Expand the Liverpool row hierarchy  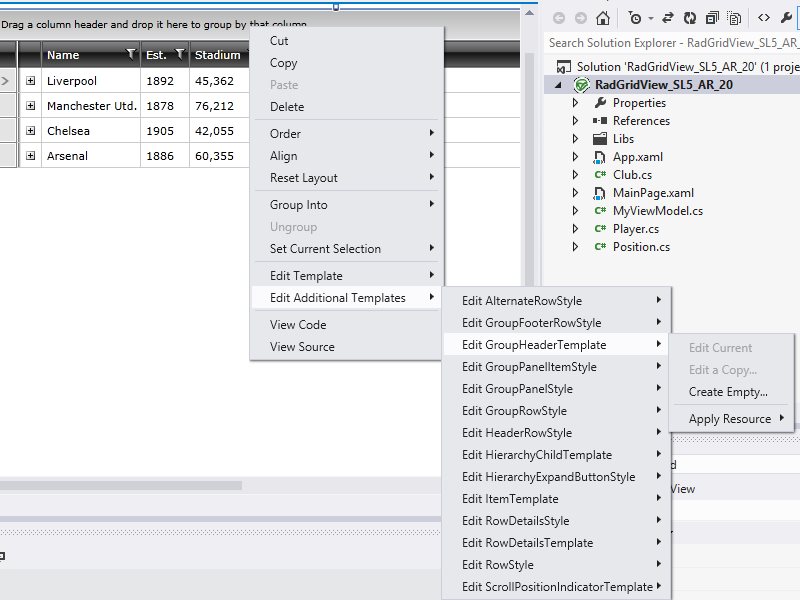[31, 81]
